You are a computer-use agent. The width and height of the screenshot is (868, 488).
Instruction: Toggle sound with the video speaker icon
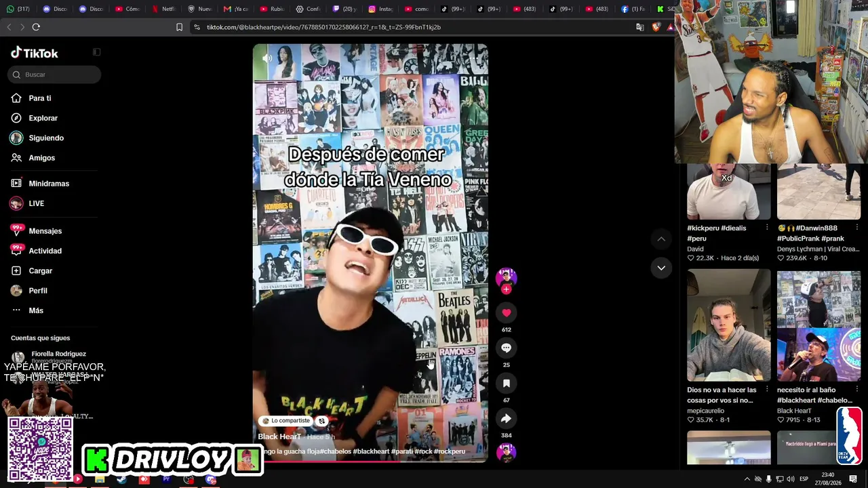pos(267,58)
